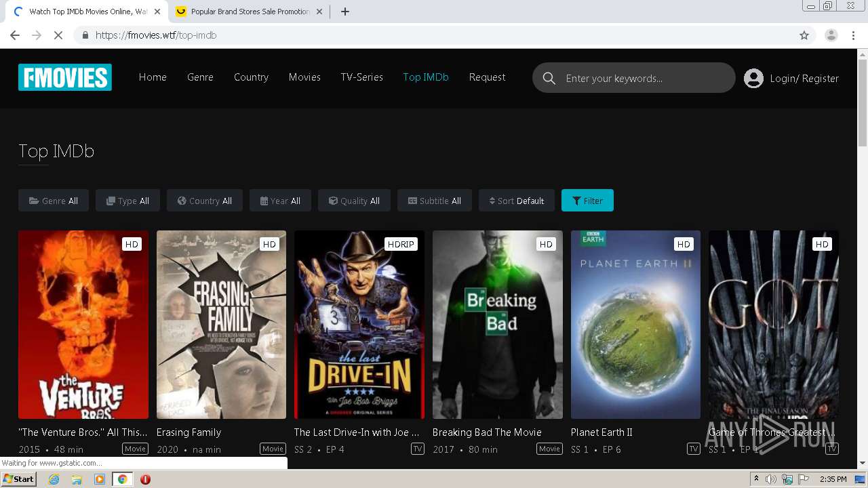This screenshot has width=868, height=488.
Task: Click the site padlock icon
Action: point(85,35)
